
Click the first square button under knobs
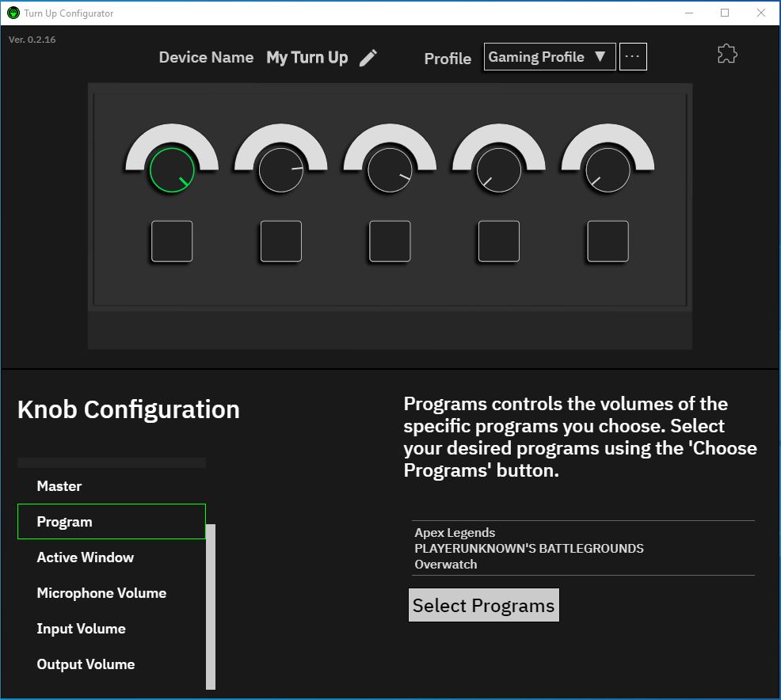(172, 242)
